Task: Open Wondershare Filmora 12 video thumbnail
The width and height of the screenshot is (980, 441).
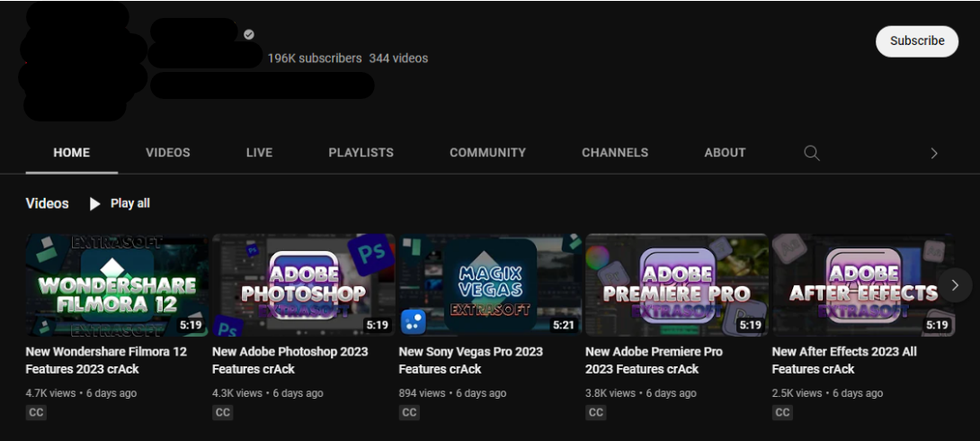Action: click(x=117, y=285)
